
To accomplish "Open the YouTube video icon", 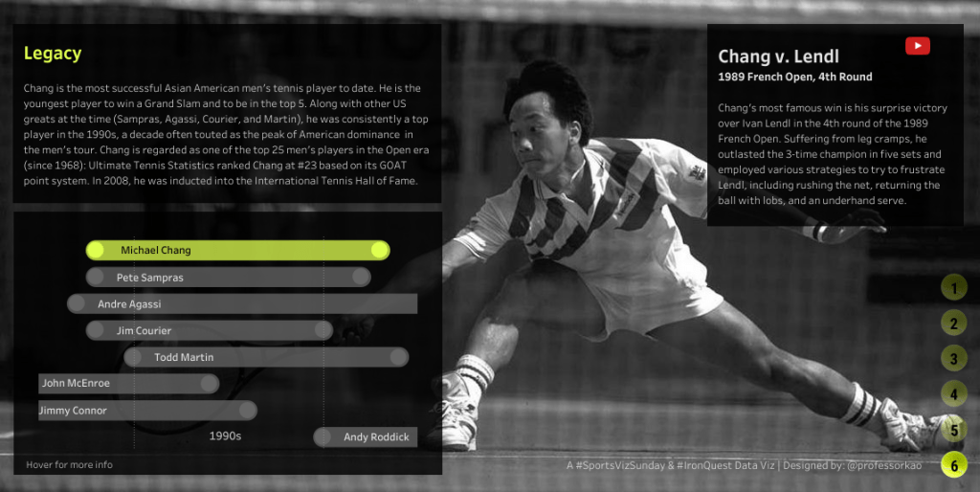I will pyautogui.click(x=918, y=46).
